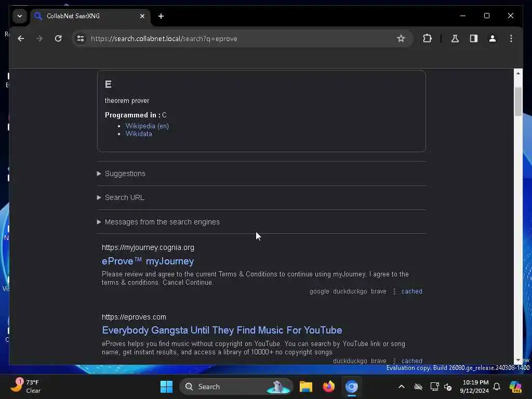The height and width of the screenshot is (399, 532).
Task: Open the myJourney result options dots
Action: (x=394, y=291)
